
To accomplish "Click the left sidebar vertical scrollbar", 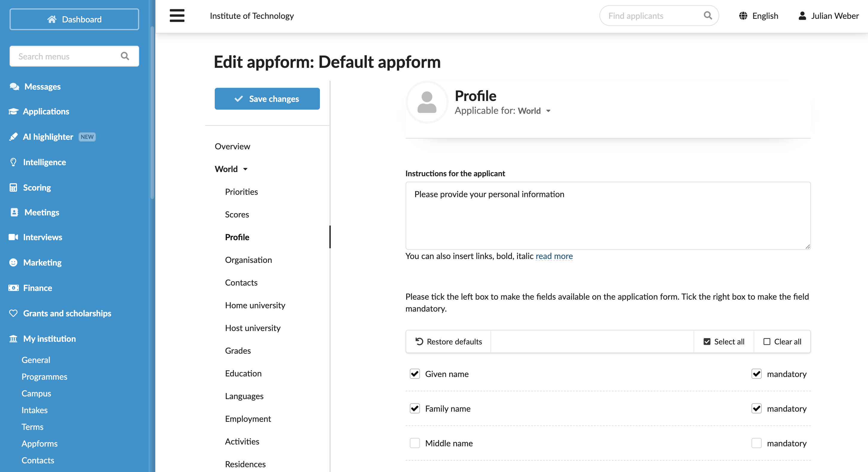I will [x=152, y=113].
